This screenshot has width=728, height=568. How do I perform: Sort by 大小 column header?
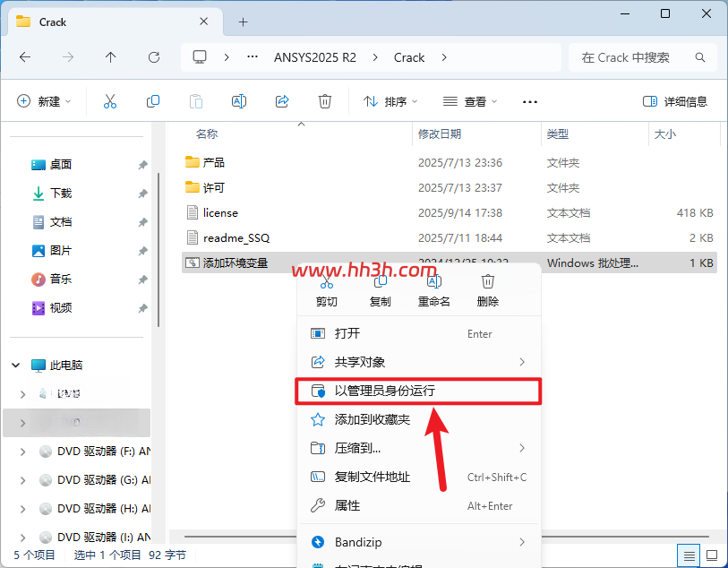[664, 134]
